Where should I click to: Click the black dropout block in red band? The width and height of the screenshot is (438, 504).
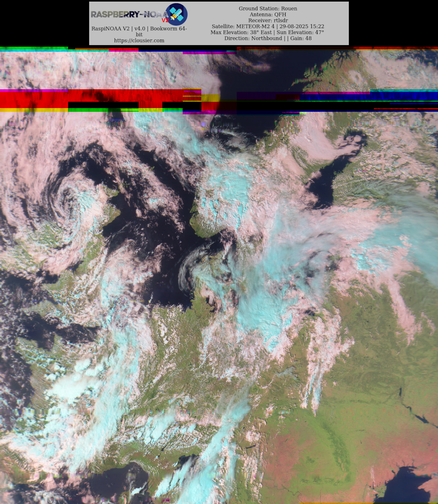pos(103,105)
